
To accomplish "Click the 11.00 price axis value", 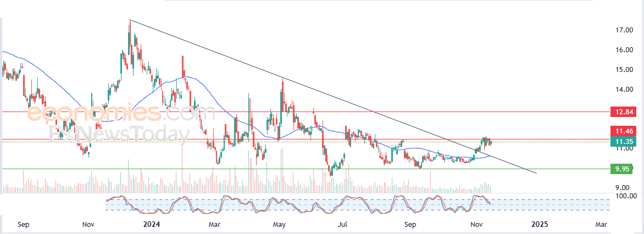I will click(624, 149).
